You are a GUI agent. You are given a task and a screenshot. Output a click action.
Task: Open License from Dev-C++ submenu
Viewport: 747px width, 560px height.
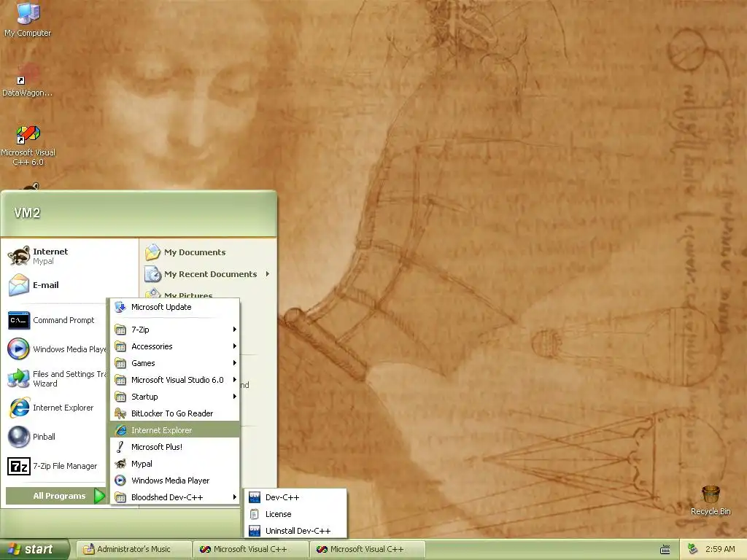click(295, 514)
